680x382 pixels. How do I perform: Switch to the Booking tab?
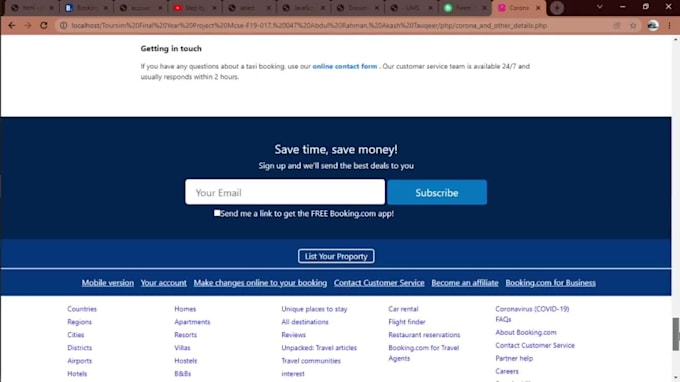click(x=86, y=8)
